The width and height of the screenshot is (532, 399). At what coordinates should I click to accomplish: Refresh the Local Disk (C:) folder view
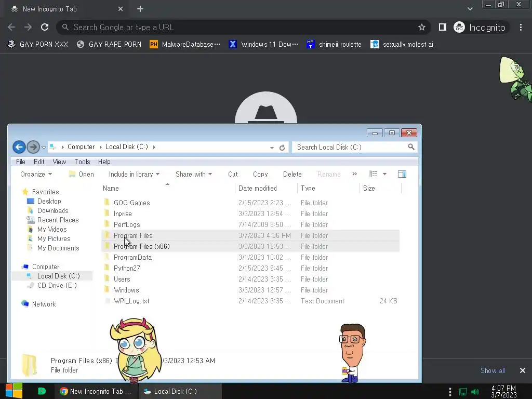click(282, 148)
